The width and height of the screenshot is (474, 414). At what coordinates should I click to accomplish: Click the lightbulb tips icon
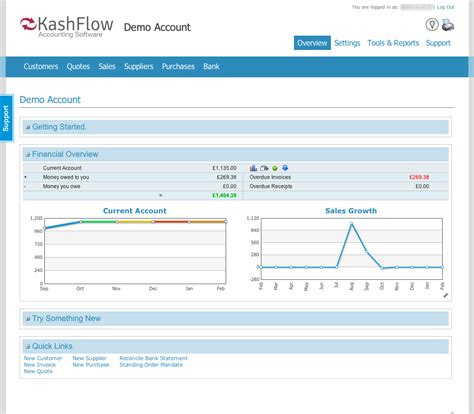click(432, 25)
